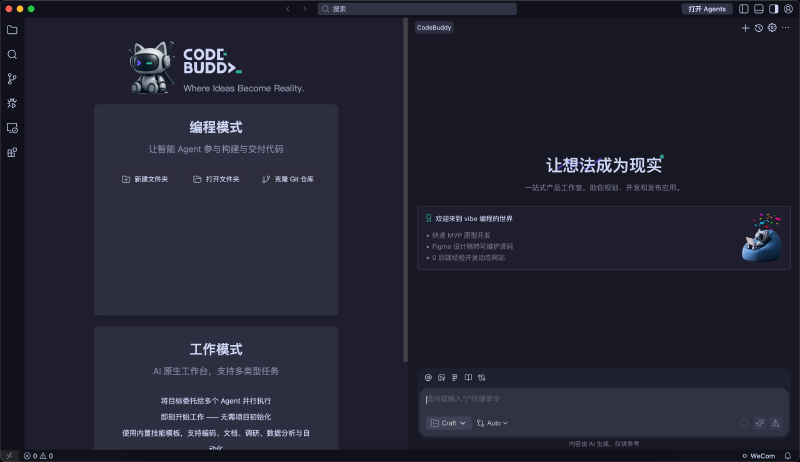Click the robot on beanbag illustration
The height and width of the screenshot is (462, 800).
point(762,238)
